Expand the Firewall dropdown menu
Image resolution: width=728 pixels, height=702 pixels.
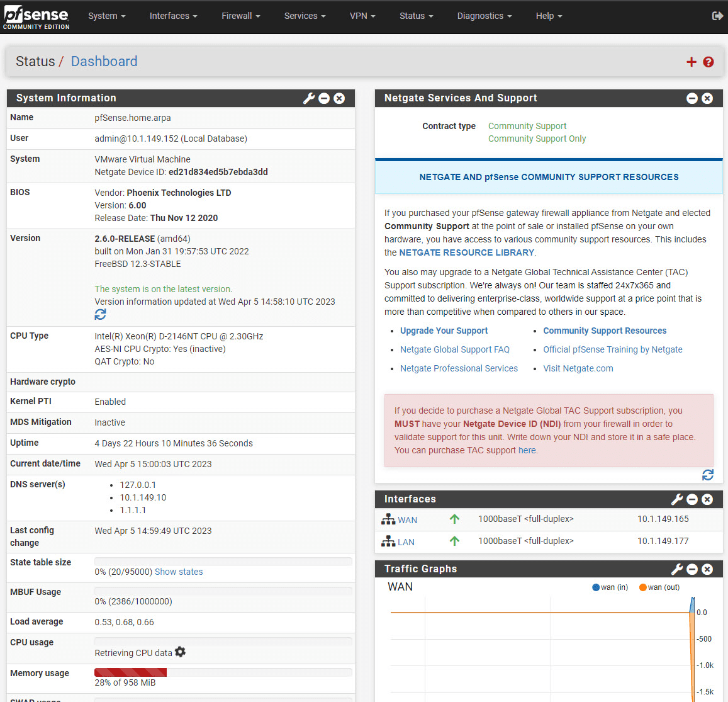(240, 16)
